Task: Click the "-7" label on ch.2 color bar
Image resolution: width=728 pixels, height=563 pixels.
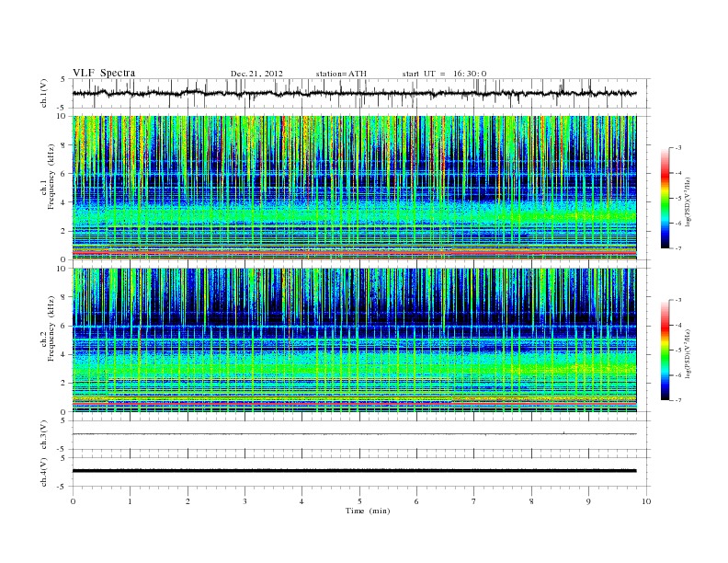Action: coord(678,400)
